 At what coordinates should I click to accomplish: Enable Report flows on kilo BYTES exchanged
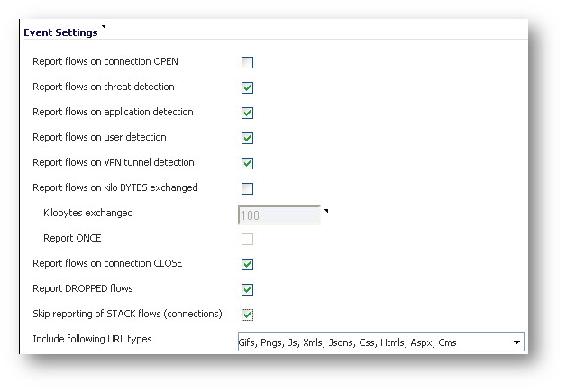(247, 188)
